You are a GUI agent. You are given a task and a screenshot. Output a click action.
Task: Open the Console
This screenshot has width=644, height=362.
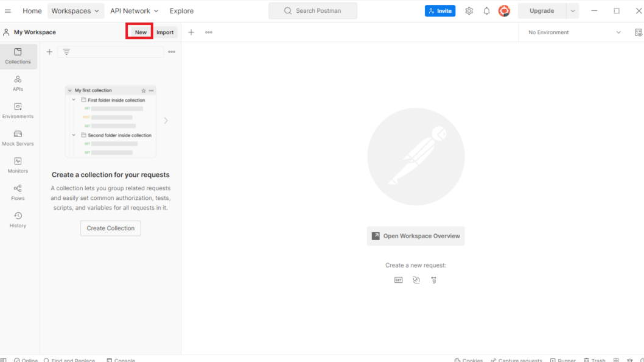tap(121, 360)
